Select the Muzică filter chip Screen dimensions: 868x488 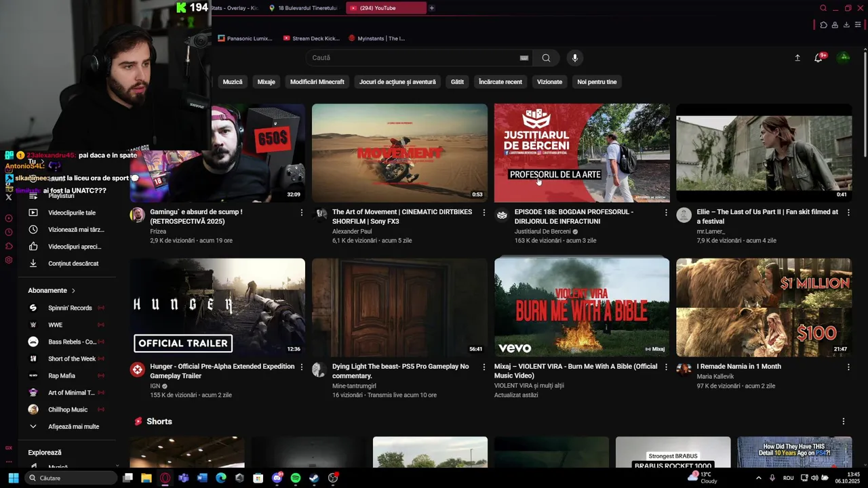coord(233,82)
